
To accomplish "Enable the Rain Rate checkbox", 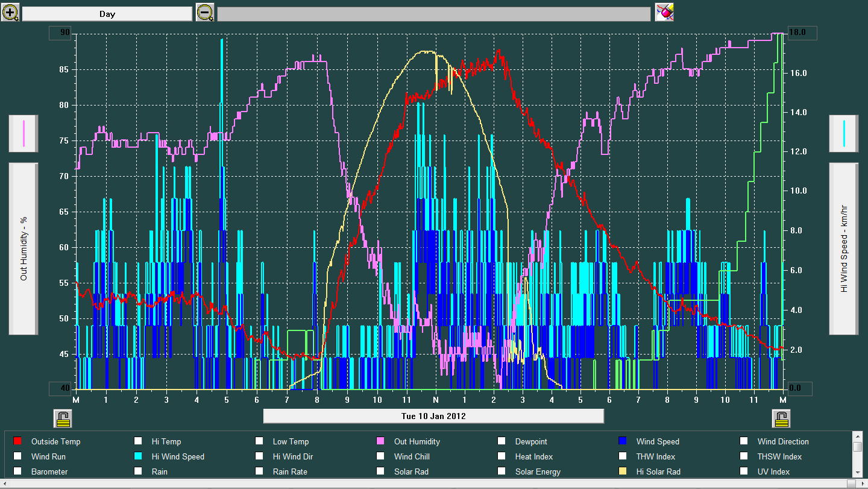I will click(260, 472).
